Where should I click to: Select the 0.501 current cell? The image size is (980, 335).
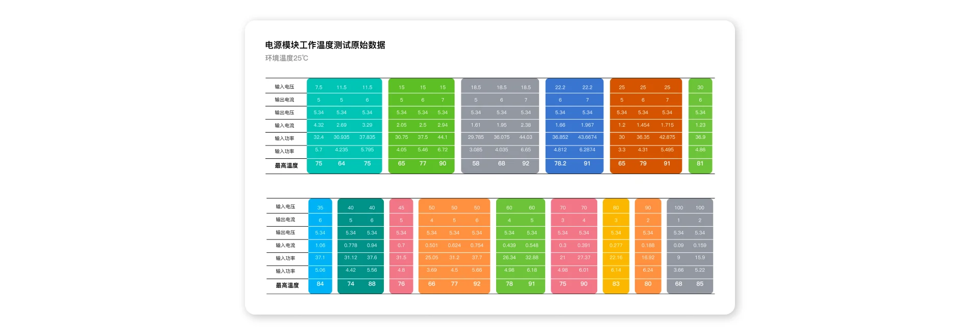coord(432,246)
